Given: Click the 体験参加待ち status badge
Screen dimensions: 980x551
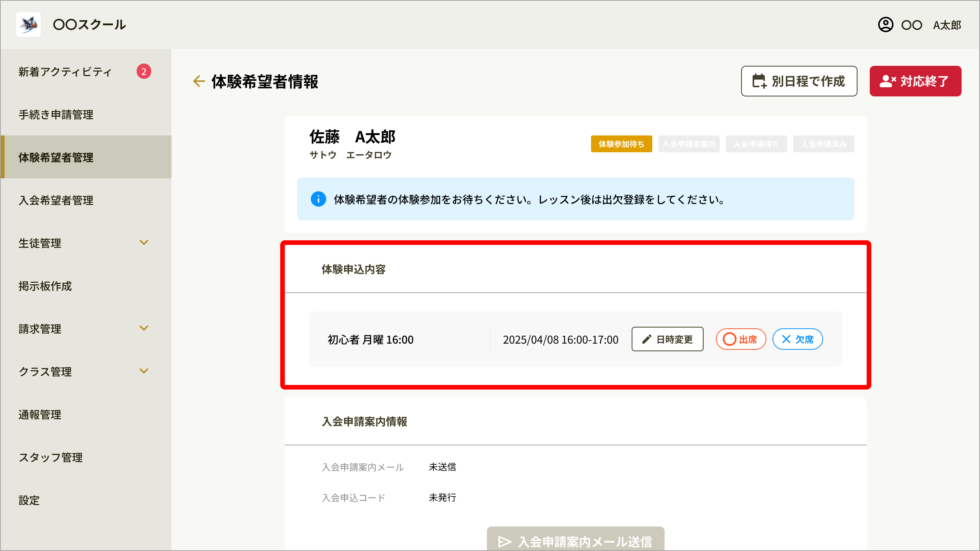Looking at the screenshot, I should [x=621, y=144].
